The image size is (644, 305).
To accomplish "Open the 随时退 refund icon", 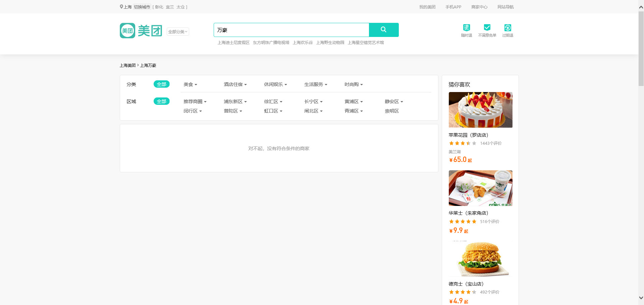I will point(466,28).
